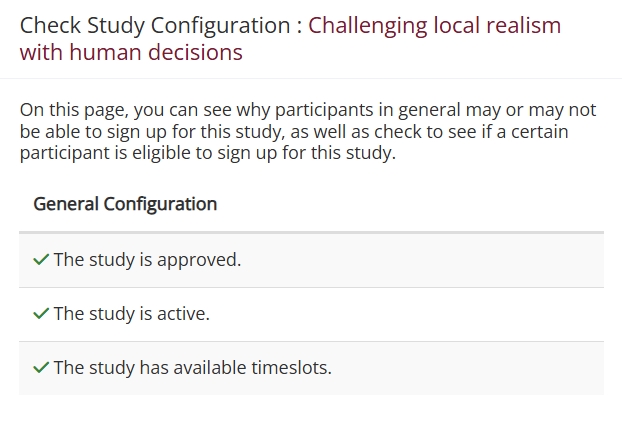622x426 pixels.
Task: Click the checkmark icon next to "The study is active"
Action: (41, 314)
